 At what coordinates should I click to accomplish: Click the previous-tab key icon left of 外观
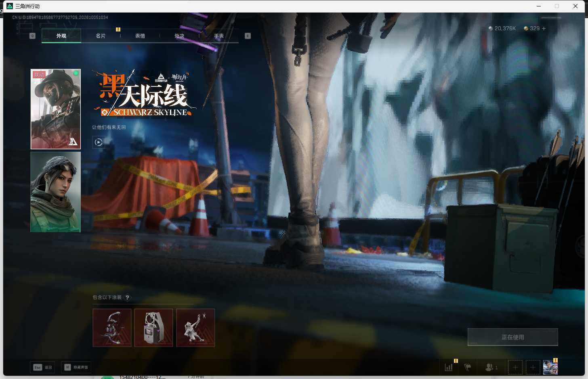point(33,36)
